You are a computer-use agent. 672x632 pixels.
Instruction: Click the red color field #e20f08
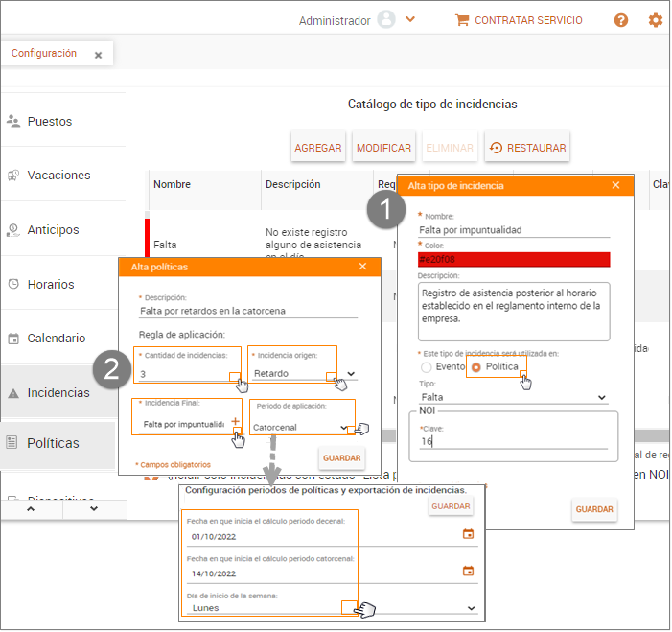pyautogui.click(x=513, y=259)
